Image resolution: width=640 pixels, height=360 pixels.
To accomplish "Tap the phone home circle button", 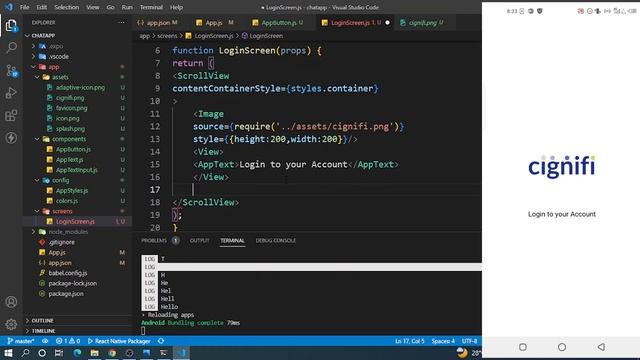I will (562, 347).
